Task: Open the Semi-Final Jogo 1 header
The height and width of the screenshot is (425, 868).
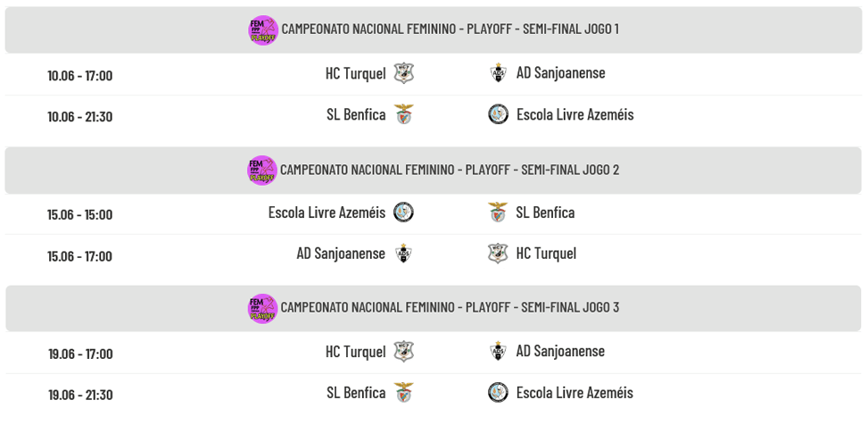Action: [434, 30]
